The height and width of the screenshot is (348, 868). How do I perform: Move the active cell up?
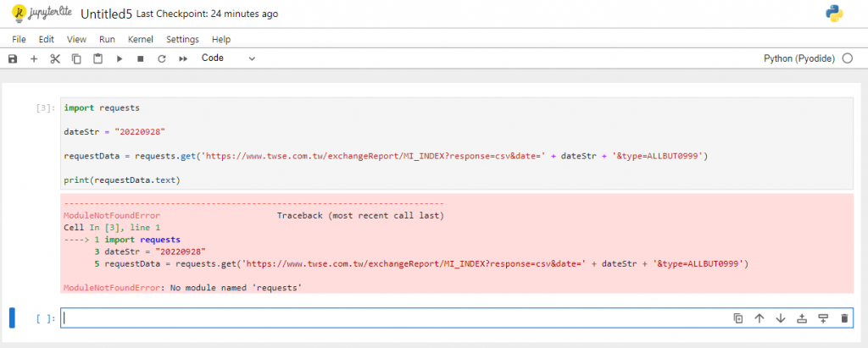tap(759, 318)
